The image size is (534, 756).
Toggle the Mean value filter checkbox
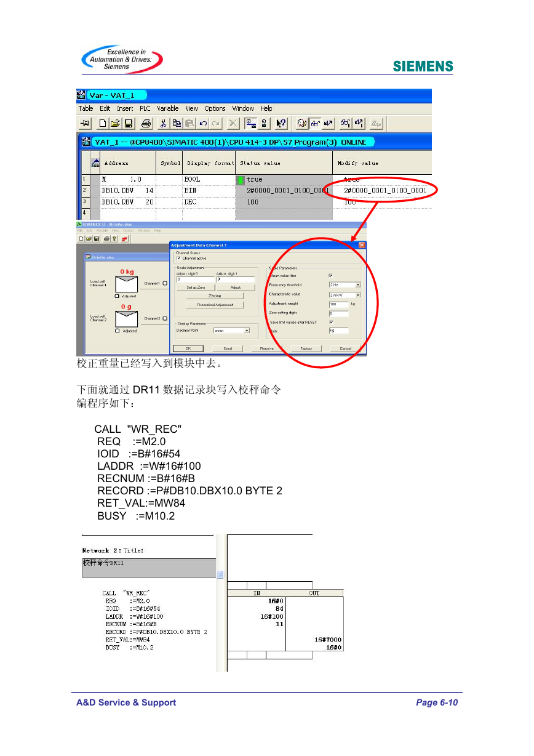coord(331,275)
